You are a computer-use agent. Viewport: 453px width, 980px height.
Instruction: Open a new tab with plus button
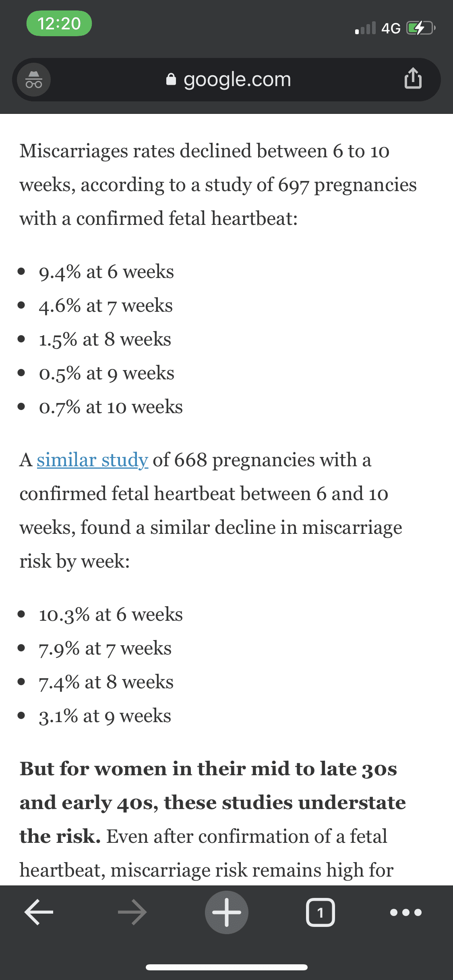coord(226,912)
